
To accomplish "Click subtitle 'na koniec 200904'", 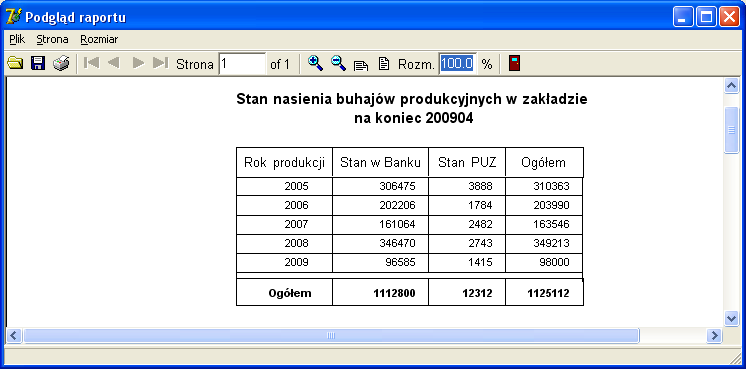I will [x=413, y=119].
